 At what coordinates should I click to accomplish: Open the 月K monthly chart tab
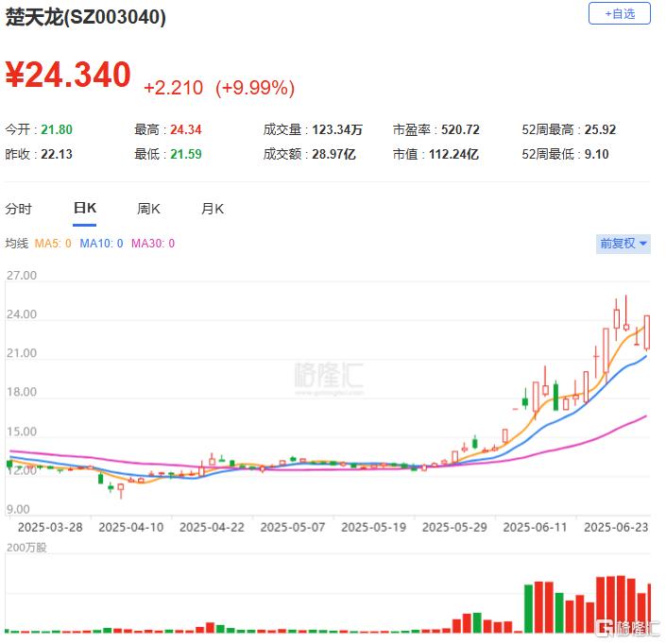tap(212, 209)
